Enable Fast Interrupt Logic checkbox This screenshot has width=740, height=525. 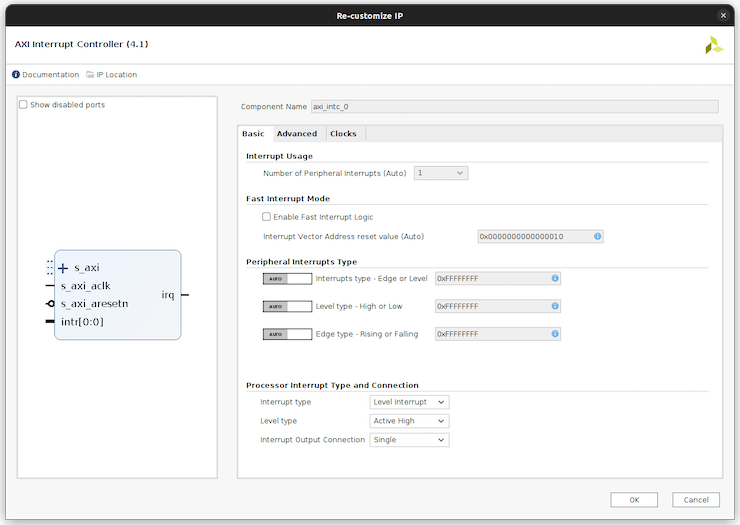(266, 217)
